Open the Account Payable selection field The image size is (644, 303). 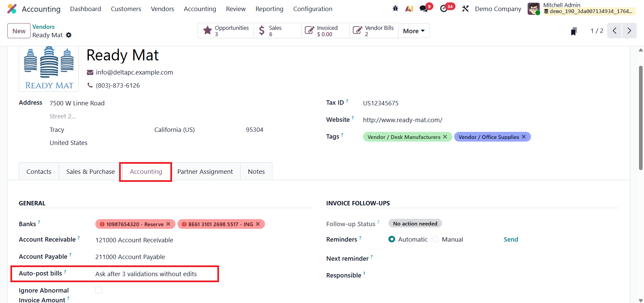click(130, 257)
